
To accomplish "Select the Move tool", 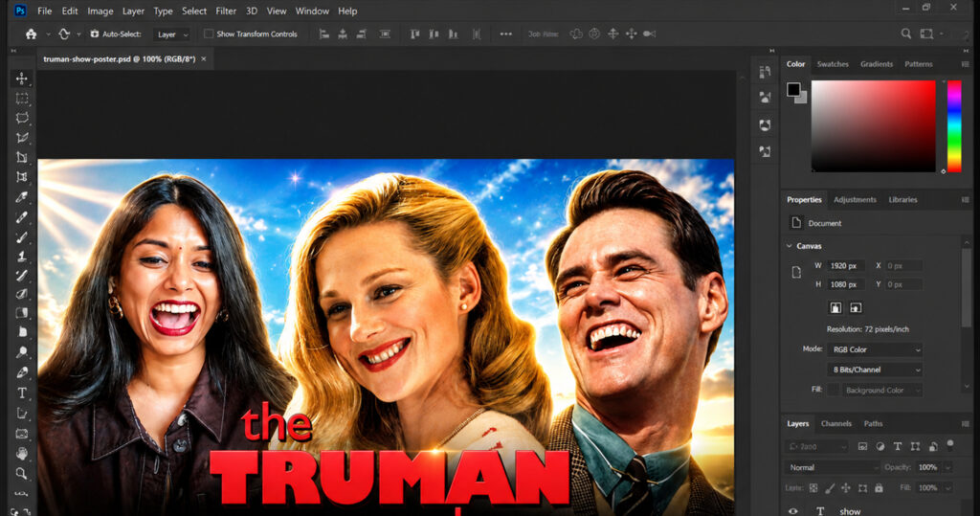I will tap(22, 79).
